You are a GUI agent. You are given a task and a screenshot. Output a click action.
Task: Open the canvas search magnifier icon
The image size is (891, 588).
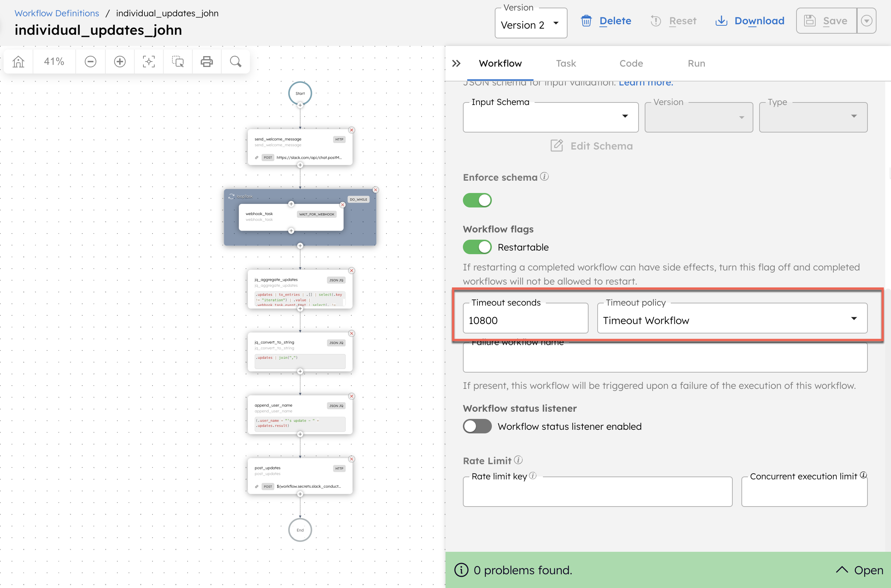click(x=235, y=62)
